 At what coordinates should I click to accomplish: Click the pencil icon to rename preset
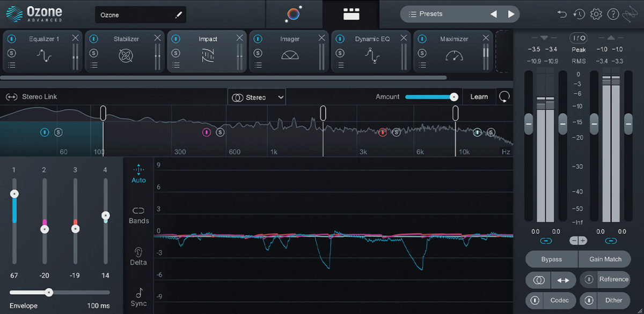pos(179,15)
